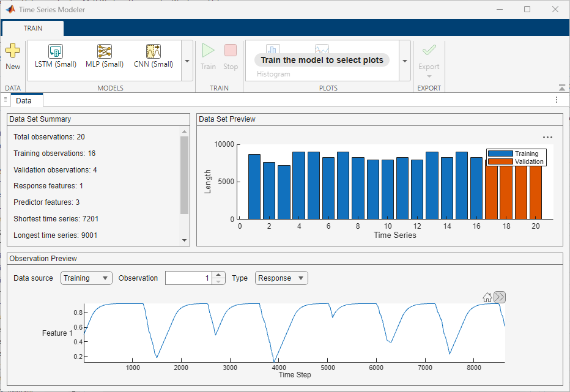Select the Data document tab
Viewport: 570px width, 392px height.
[x=24, y=100]
